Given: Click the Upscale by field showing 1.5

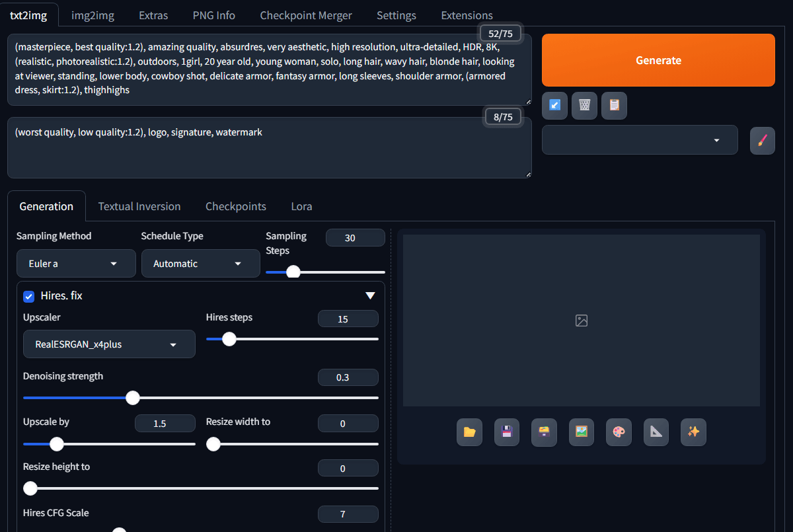Looking at the screenshot, I should (165, 423).
